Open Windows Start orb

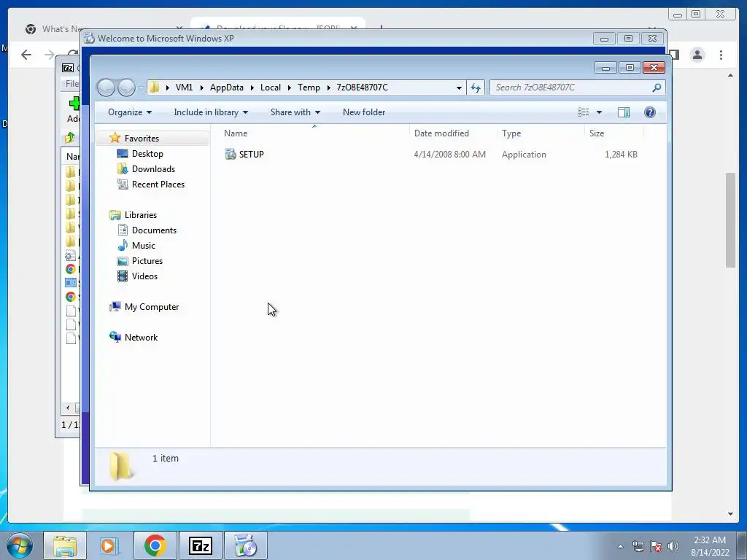(x=20, y=545)
